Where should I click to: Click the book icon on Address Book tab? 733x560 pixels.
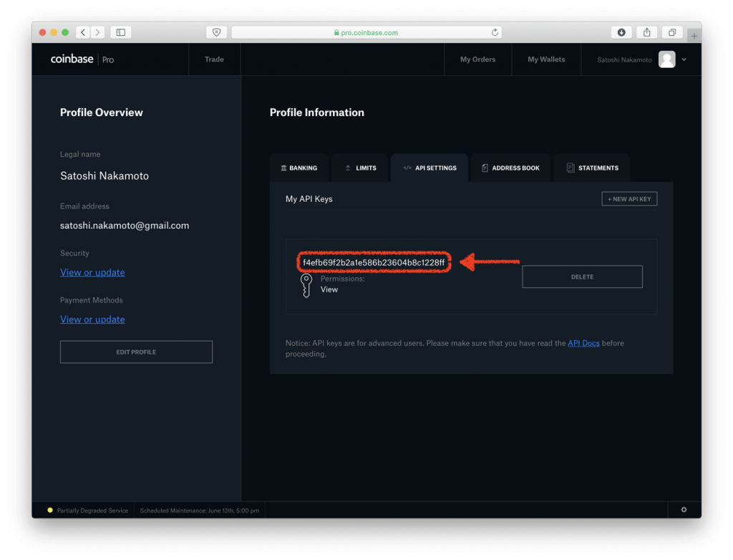485,168
